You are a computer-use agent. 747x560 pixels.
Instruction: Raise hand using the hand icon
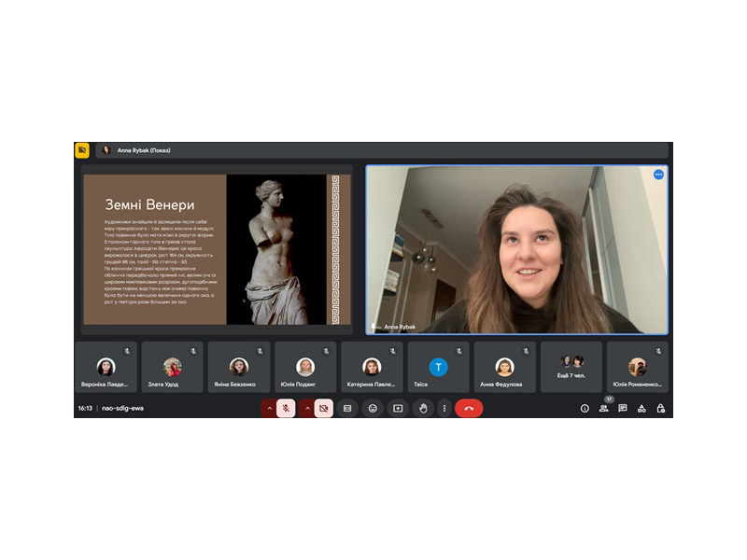(423, 408)
